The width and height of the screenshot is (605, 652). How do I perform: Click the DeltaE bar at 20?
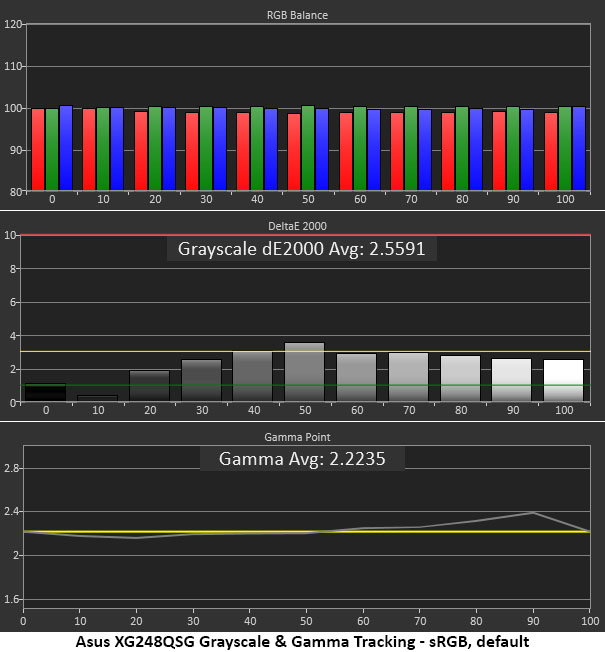pyautogui.click(x=150, y=386)
